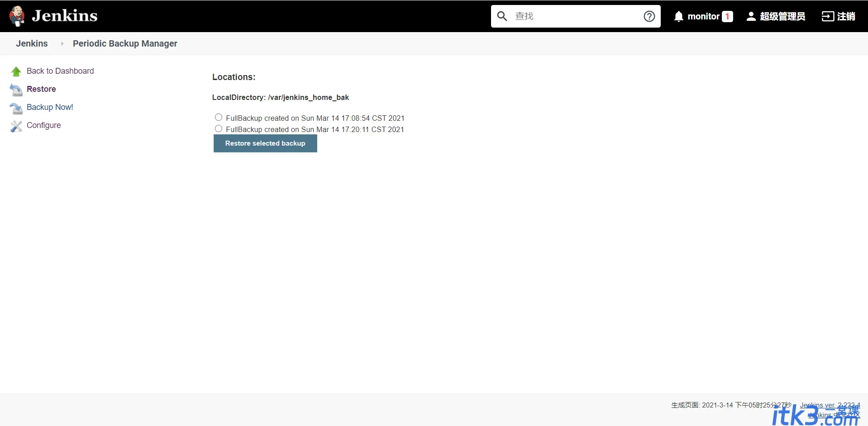The height and width of the screenshot is (426, 868).
Task: Click the 注销 logout link
Action: click(846, 16)
